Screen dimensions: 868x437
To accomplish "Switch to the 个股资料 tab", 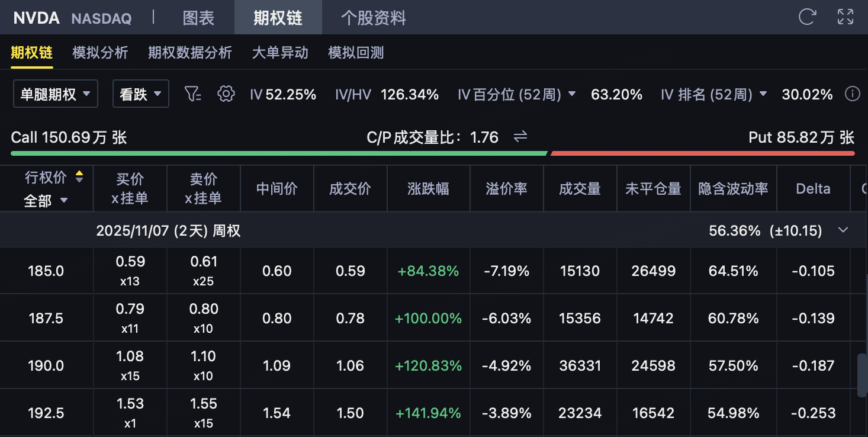I will coord(374,18).
